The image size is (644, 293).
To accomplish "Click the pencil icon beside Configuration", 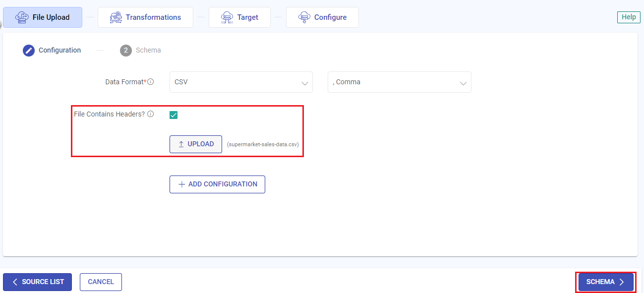I will [x=28, y=50].
